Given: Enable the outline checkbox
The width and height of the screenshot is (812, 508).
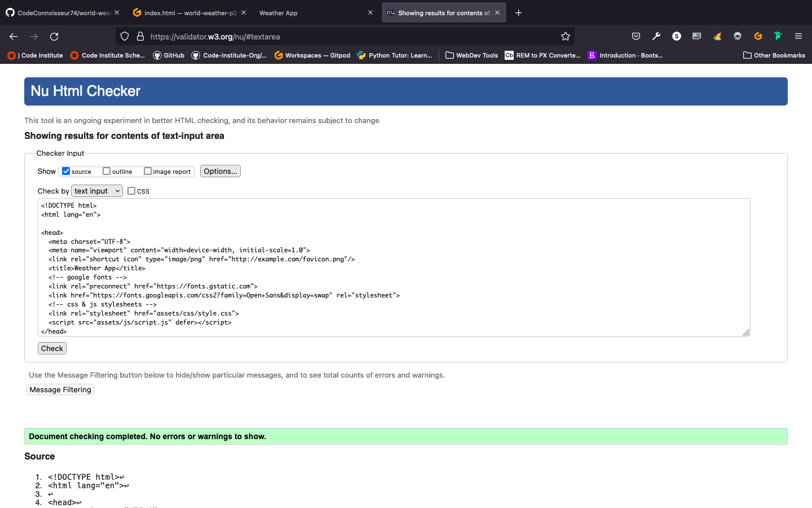Looking at the screenshot, I should tap(107, 171).
